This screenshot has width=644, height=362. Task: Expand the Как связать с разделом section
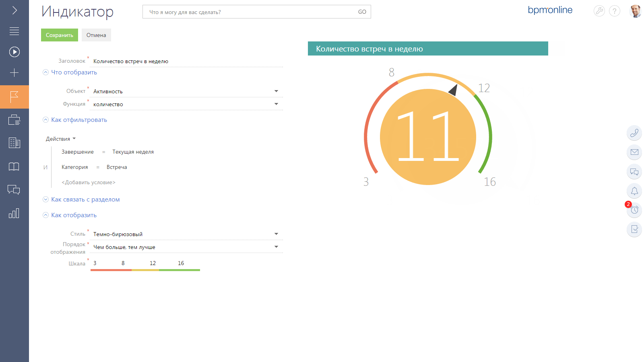point(81,200)
